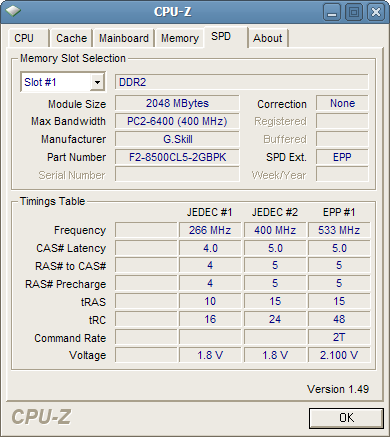This screenshot has width=390, height=437.
Task: Select the 533 MHz frequency cell
Action: point(339,230)
